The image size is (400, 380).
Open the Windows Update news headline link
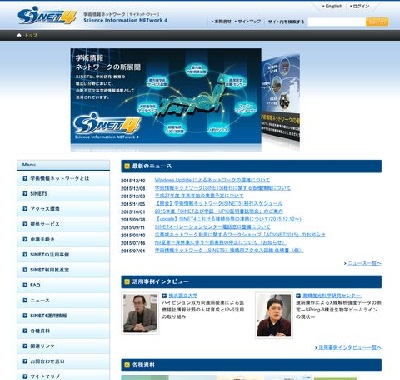click(212, 180)
